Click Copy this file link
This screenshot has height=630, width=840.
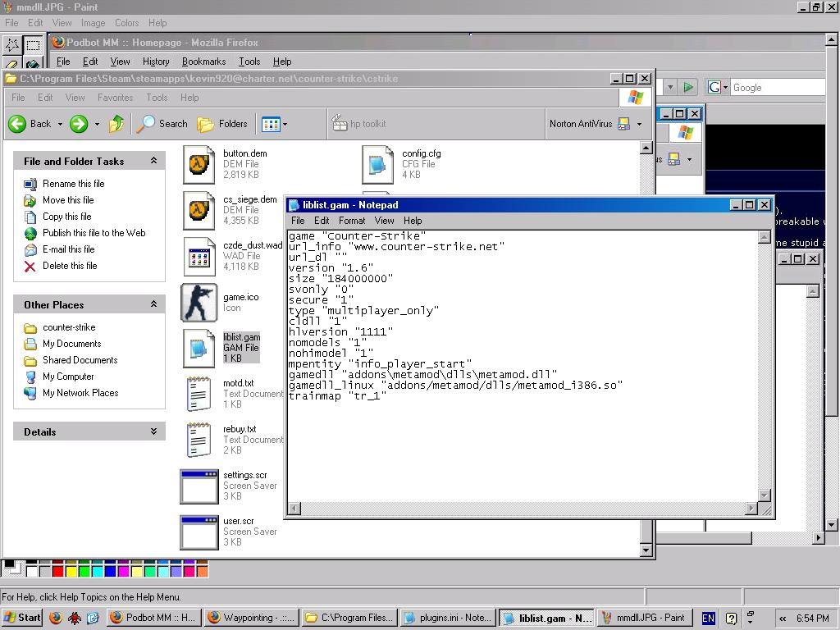coord(67,217)
